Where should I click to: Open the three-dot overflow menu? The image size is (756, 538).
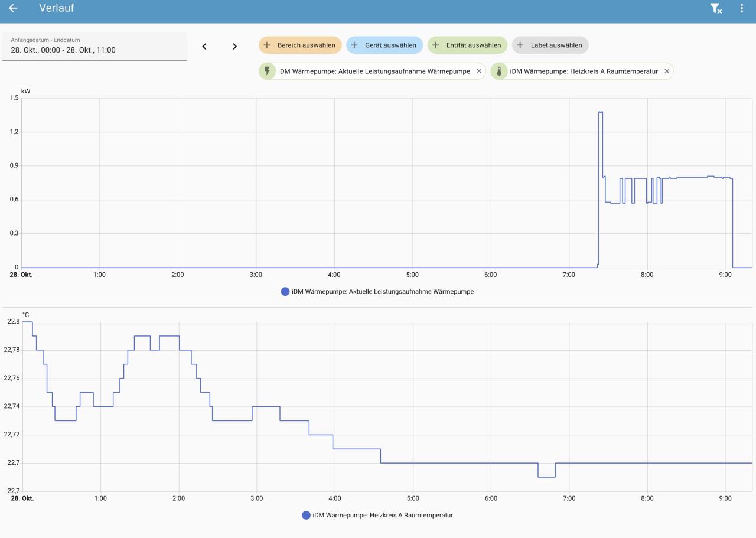(x=742, y=8)
